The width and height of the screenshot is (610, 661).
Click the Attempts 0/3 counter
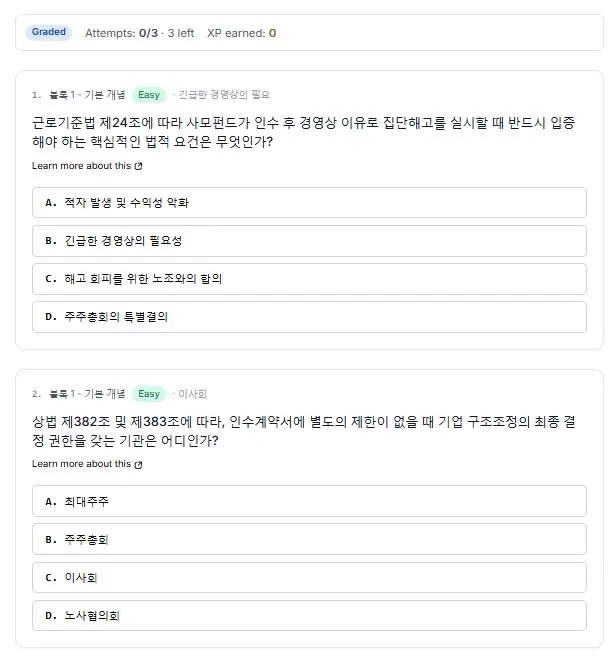coord(139,33)
